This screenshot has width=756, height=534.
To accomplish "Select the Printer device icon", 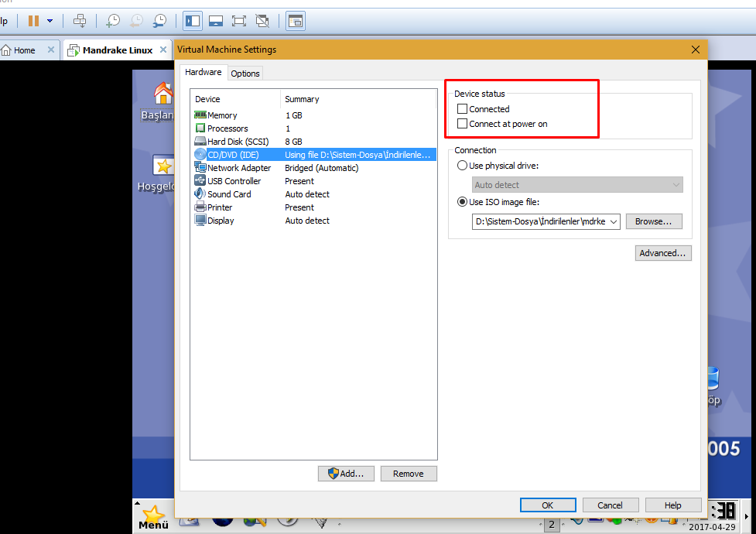I will point(200,207).
